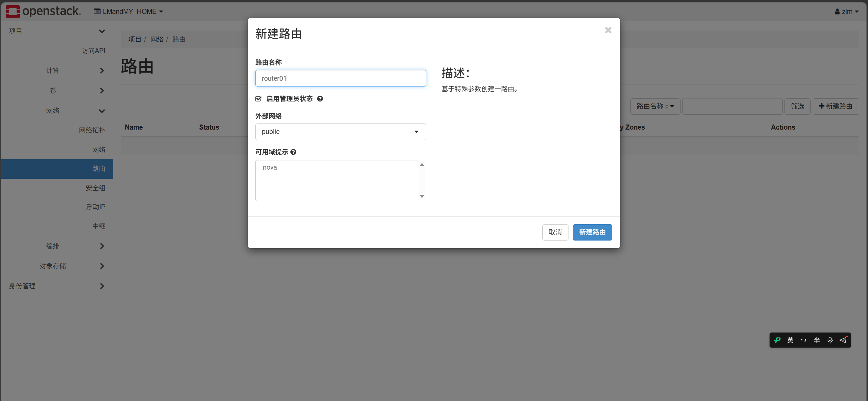Image resolution: width=868 pixels, height=401 pixels.
Task: Click paper plane icon in IME bar
Action: pos(843,340)
